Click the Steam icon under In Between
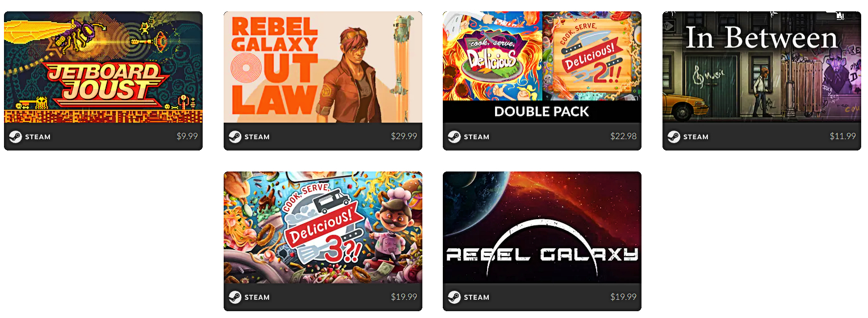Screen dimensions: 868x318 (x=674, y=137)
